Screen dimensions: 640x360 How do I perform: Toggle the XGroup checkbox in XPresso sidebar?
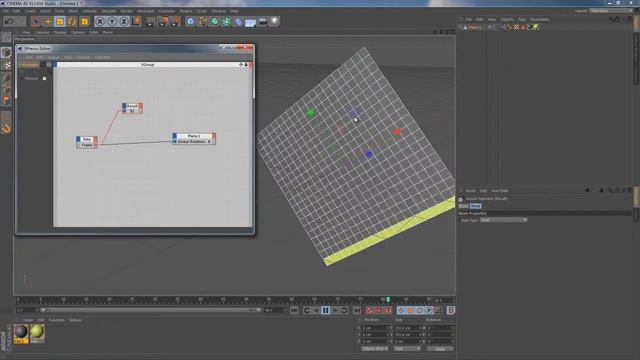tap(44, 78)
